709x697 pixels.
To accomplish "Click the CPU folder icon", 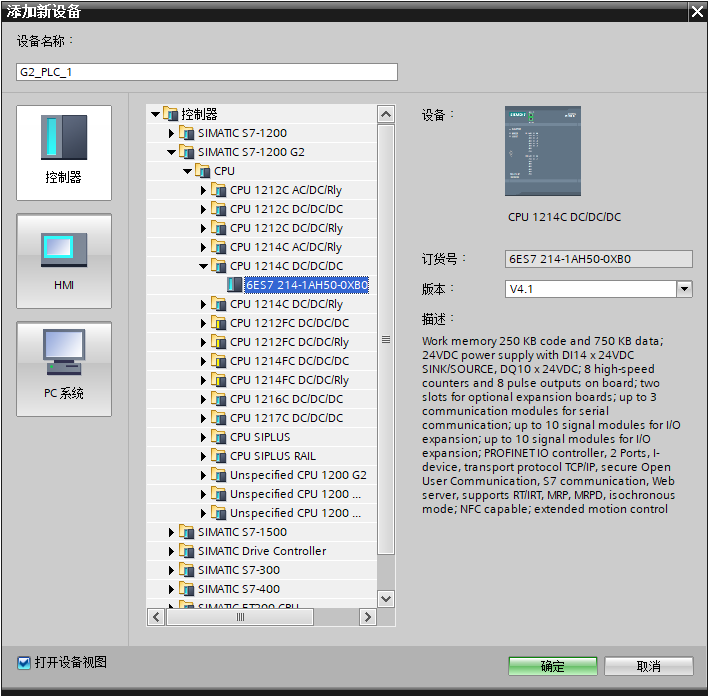I will click(x=203, y=171).
